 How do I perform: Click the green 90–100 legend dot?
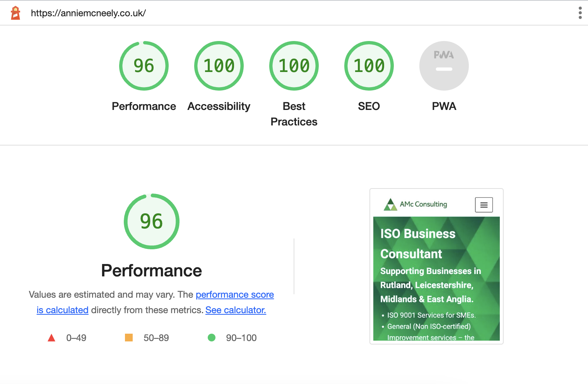pos(212,338)
